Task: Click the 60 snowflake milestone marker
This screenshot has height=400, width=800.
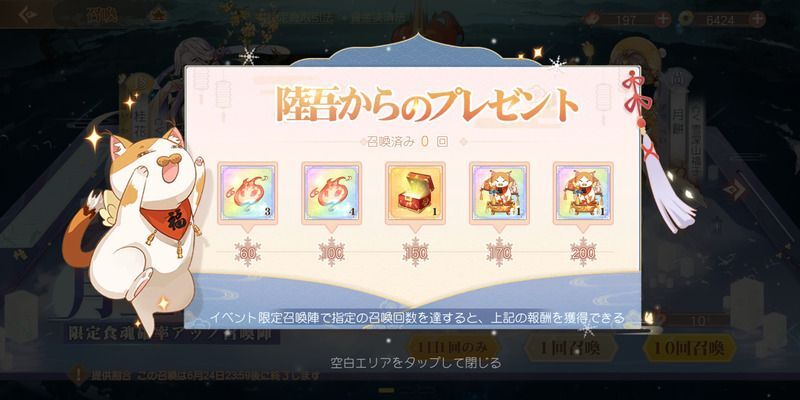Action: pyautogui.click(x=247, y=252)
